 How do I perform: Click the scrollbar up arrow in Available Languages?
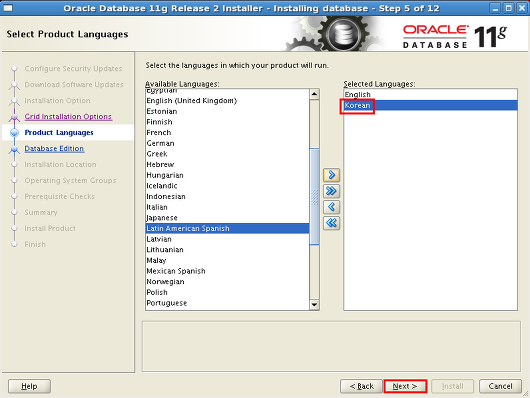tap(314, 94)
